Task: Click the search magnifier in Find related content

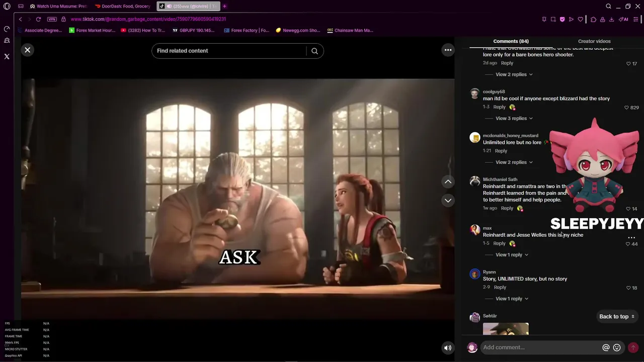Action: pyautogui.click(x=314, y=51)
